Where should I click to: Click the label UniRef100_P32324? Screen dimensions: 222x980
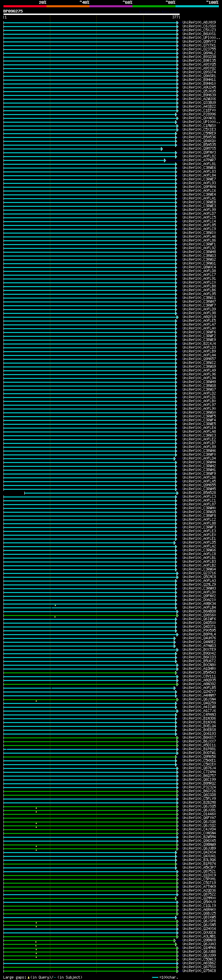199,787
